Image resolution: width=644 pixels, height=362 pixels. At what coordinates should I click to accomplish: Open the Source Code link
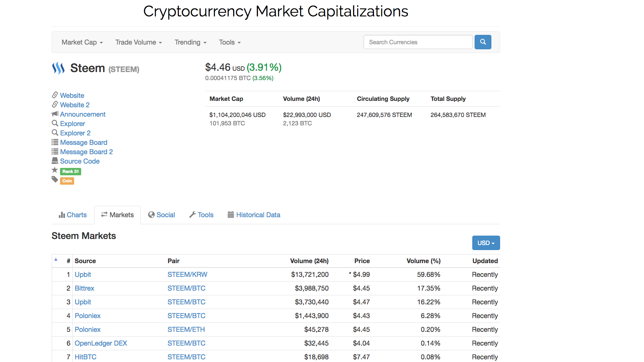[80, 161]
